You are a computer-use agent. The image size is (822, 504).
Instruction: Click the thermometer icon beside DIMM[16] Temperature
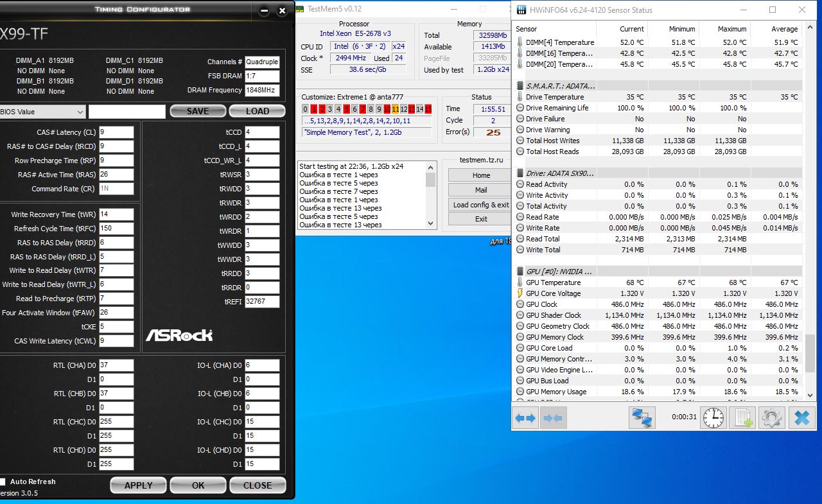click(x=520, y=53)
